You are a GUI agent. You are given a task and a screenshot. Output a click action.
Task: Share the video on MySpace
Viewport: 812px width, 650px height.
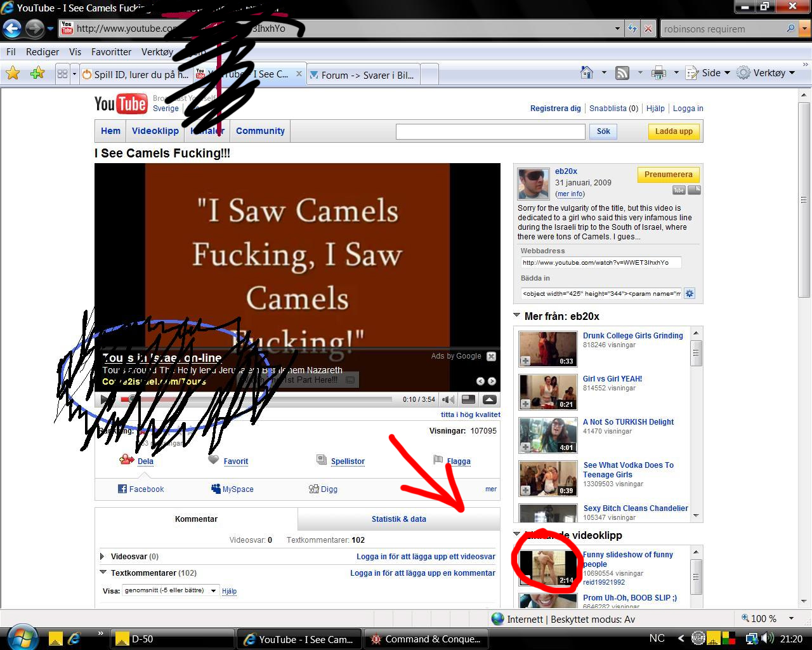point(232,489)
